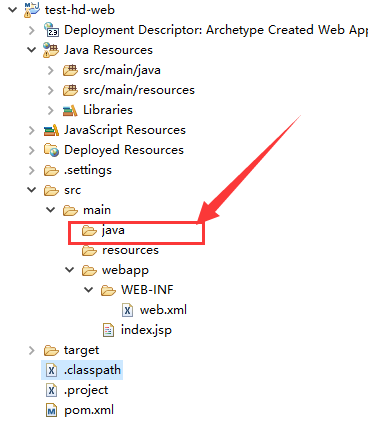Select the src folder label
This screenshot has height=445, width=368.
pos(73,190)
